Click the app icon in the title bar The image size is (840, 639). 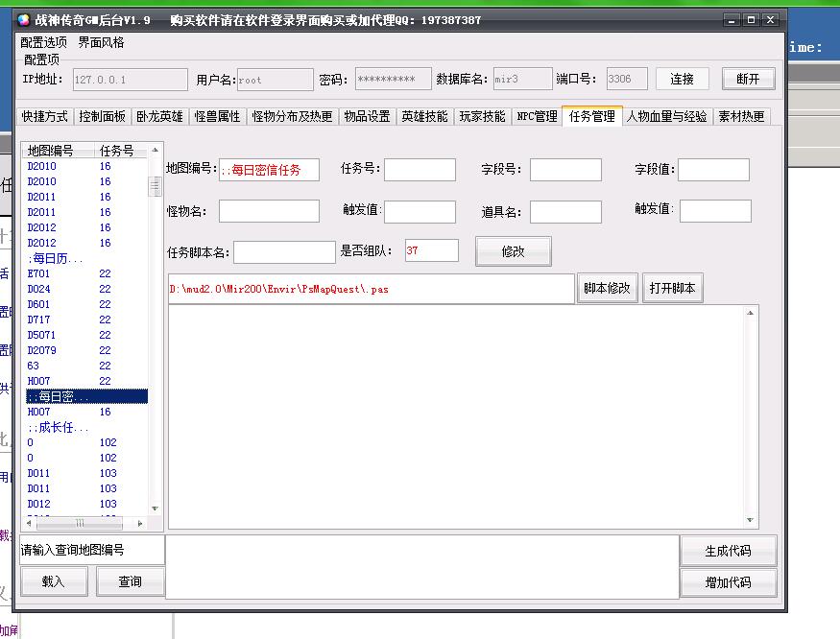point(24,20)
